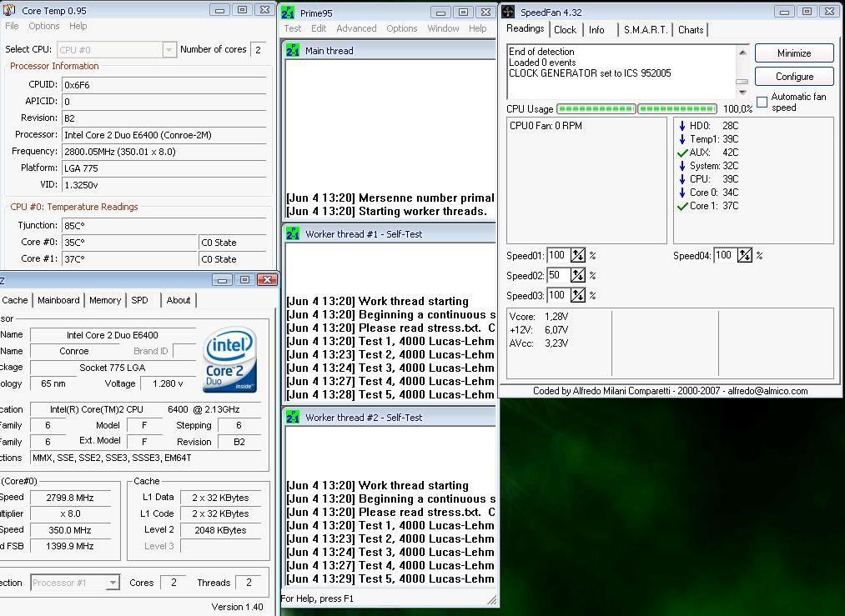Viewport: 845px width, 616px height.
Task: Click the Core 0 temperature arrow icon
Action: click(682, 193)
